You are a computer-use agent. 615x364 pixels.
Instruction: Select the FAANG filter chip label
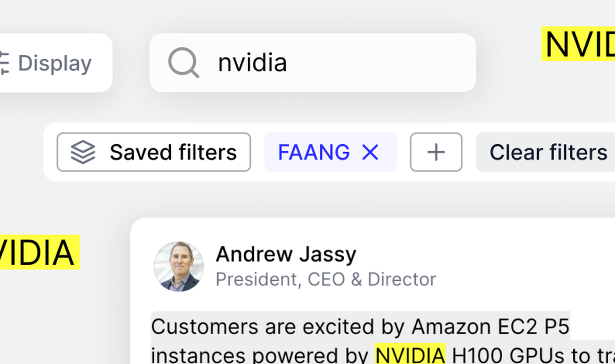pyautogui.click(x=314, y=152)
